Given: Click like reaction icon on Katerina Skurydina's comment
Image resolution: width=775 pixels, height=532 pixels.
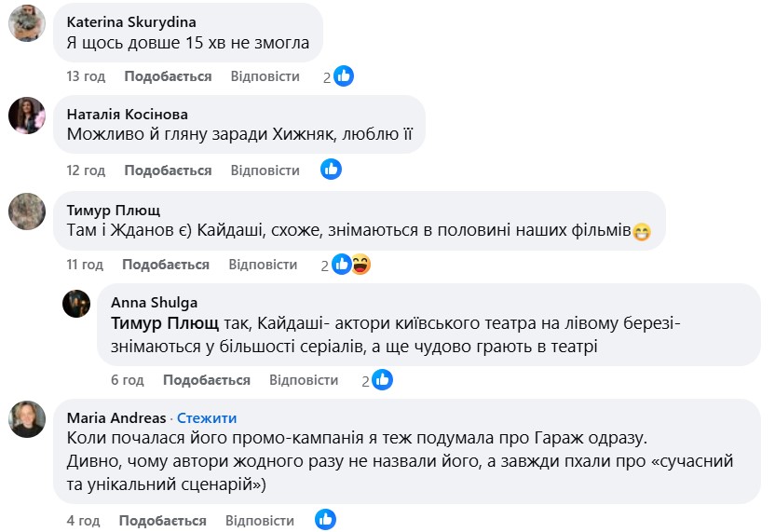Looking at the screenshot, I should (x=344, y=76).
